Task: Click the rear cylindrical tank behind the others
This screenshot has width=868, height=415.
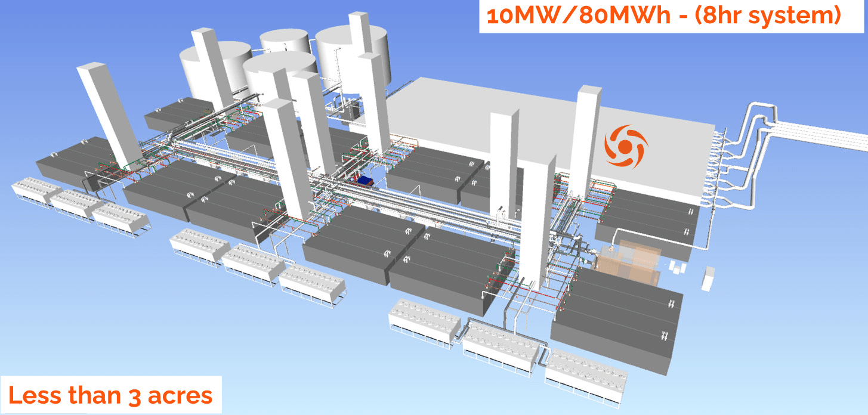Action: click(x=285, y=42)
